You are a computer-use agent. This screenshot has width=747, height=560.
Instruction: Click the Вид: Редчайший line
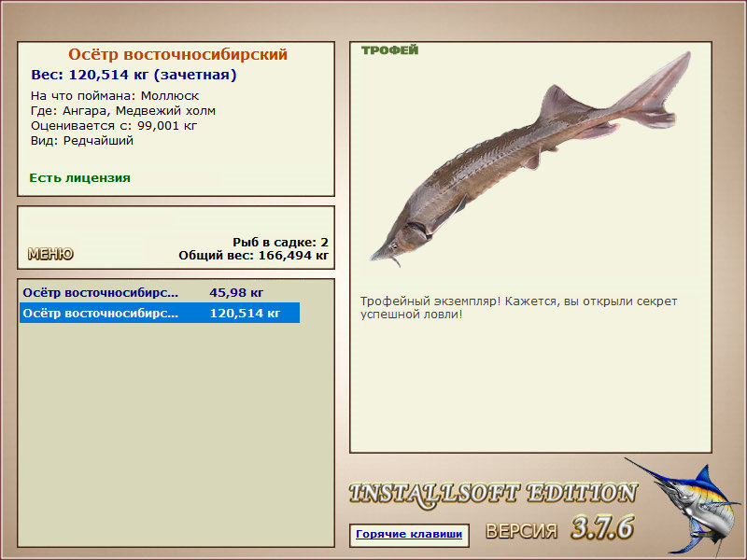pos(82,141)
